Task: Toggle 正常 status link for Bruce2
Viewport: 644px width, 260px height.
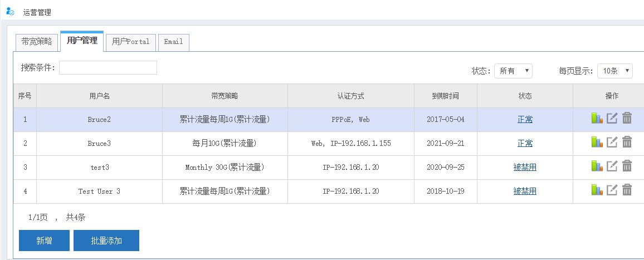Action: point(525,119)
